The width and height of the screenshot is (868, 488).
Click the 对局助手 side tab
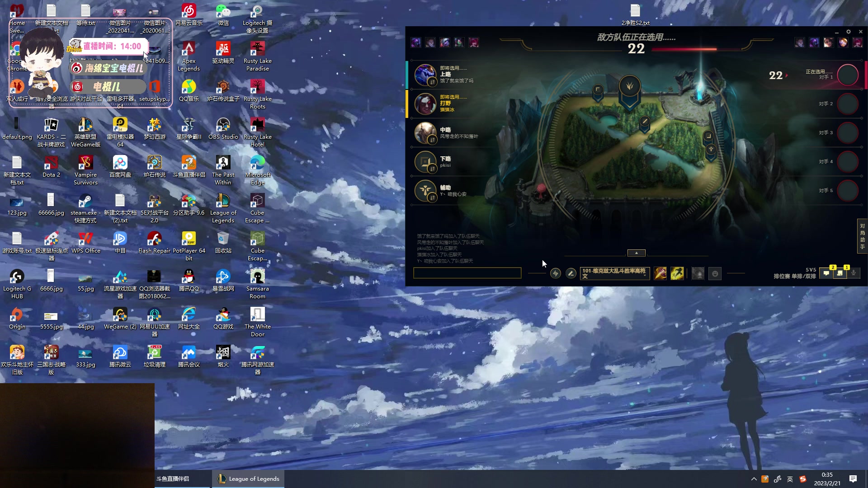click(862, 236)
